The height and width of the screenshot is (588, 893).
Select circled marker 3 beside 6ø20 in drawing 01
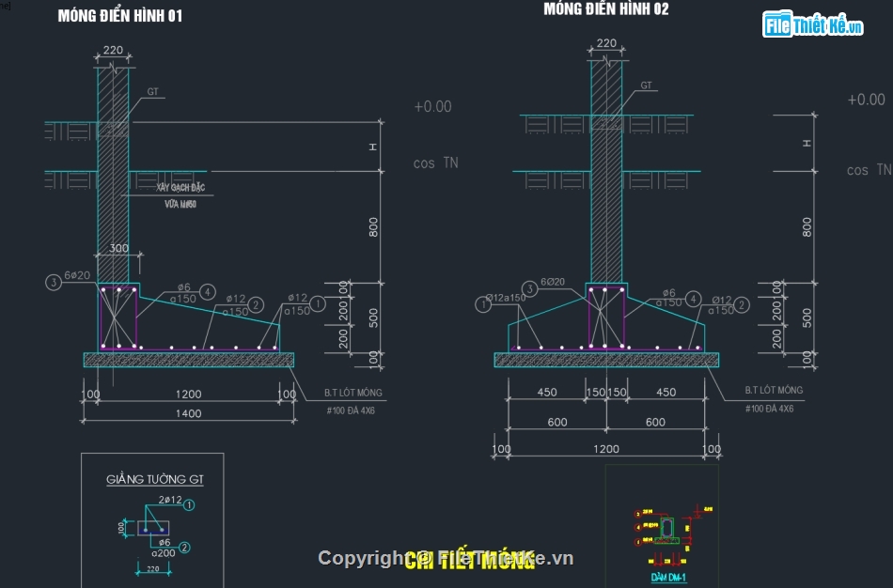pyautogui.click(x=55, y=279)
